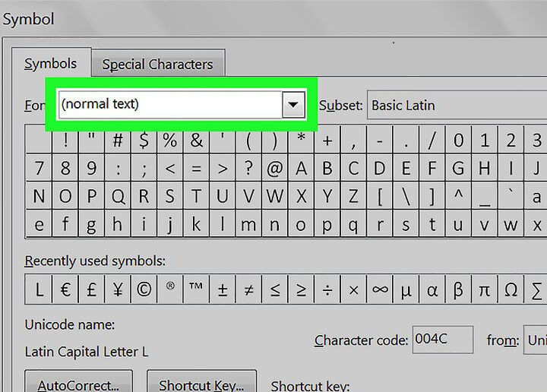
Task: Click the Character code input field
Action: (x=442, y=340)
